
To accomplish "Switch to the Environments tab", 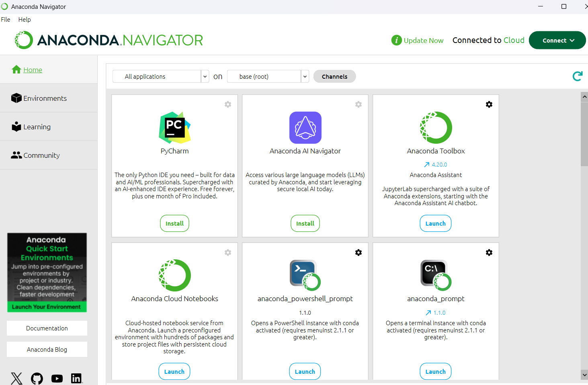I will click(x=49, y=98).
